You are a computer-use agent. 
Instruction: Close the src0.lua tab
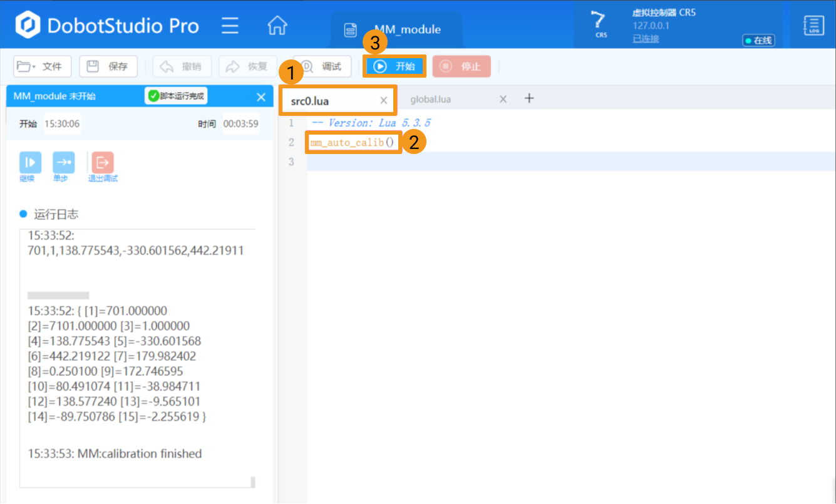pos(384,100)
